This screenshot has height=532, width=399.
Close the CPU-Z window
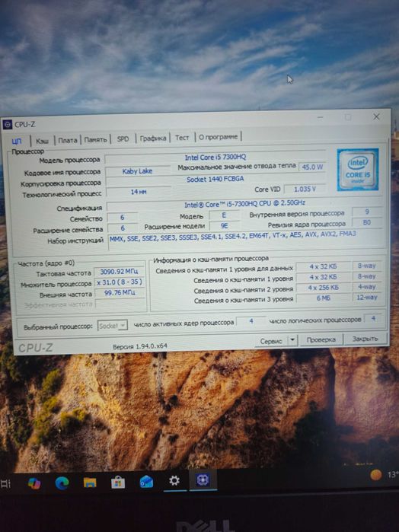tap(376, 116)
